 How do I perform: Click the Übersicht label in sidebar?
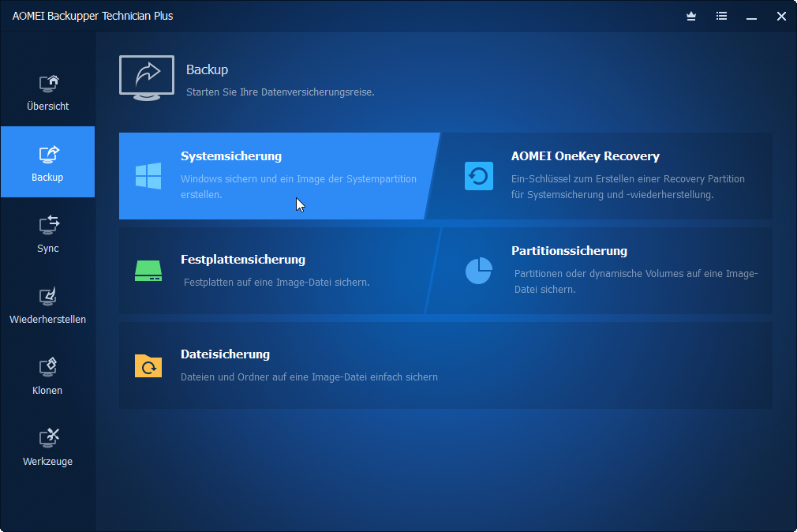tap(48, 107)
